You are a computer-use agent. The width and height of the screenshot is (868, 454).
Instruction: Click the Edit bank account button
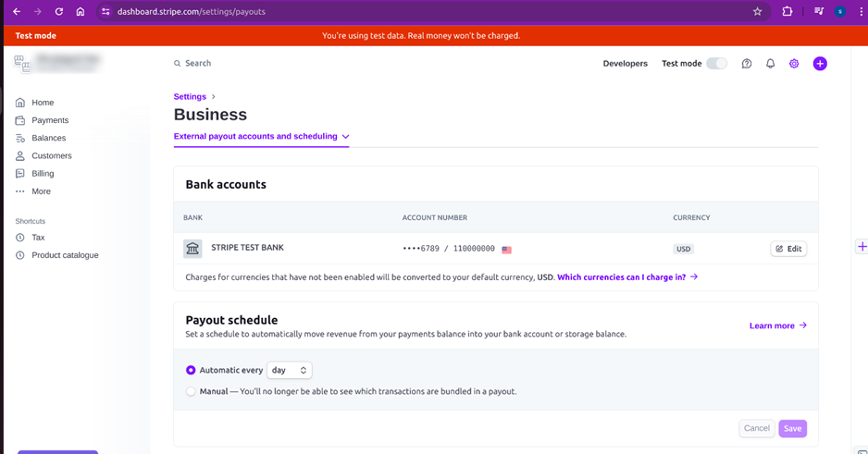[x=788, y=249]
